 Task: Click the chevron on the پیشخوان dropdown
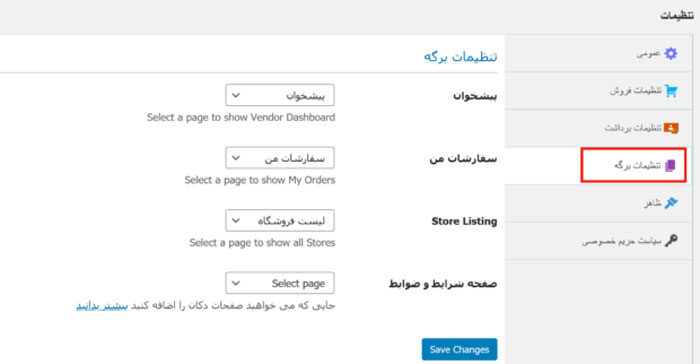tap(236, 95)
